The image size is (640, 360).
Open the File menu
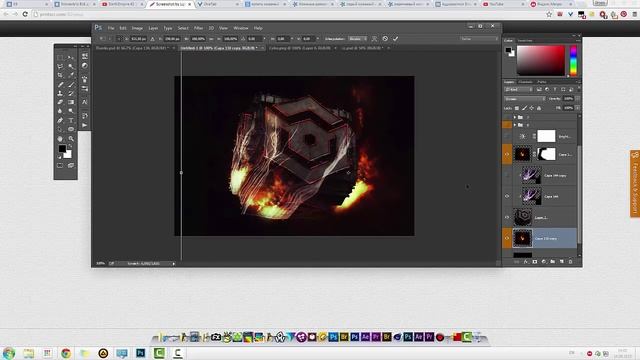coord(111,28)
